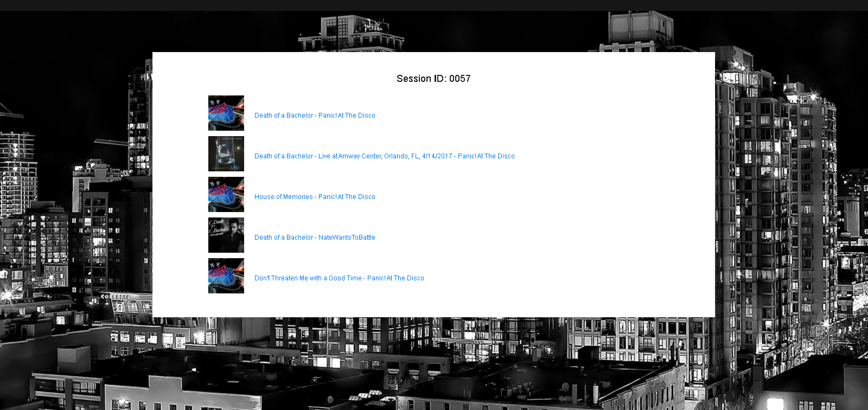This screenshot has width=868, height=410.
Task: Open the Live at Amway Center track link
Action: [x=385, y=156]
